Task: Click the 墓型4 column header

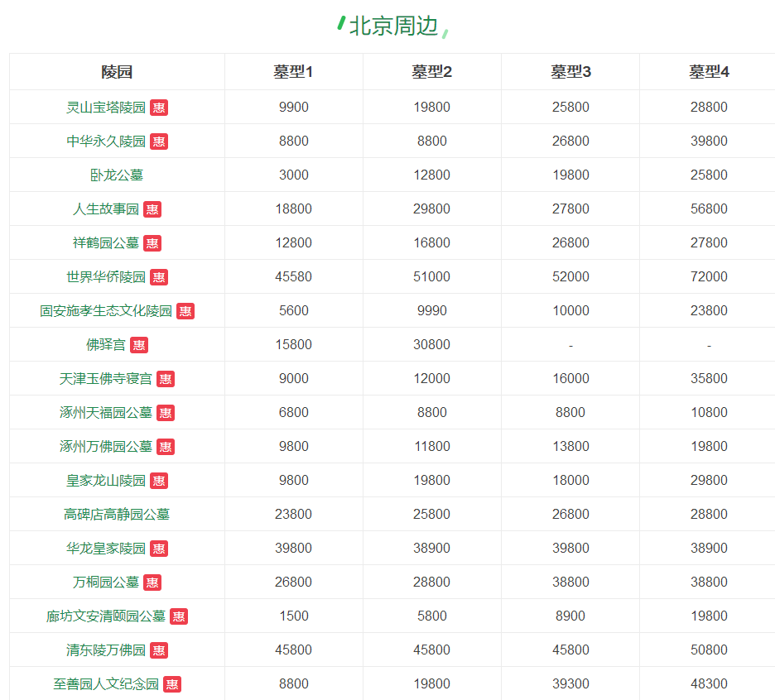Action: (709, 72)
